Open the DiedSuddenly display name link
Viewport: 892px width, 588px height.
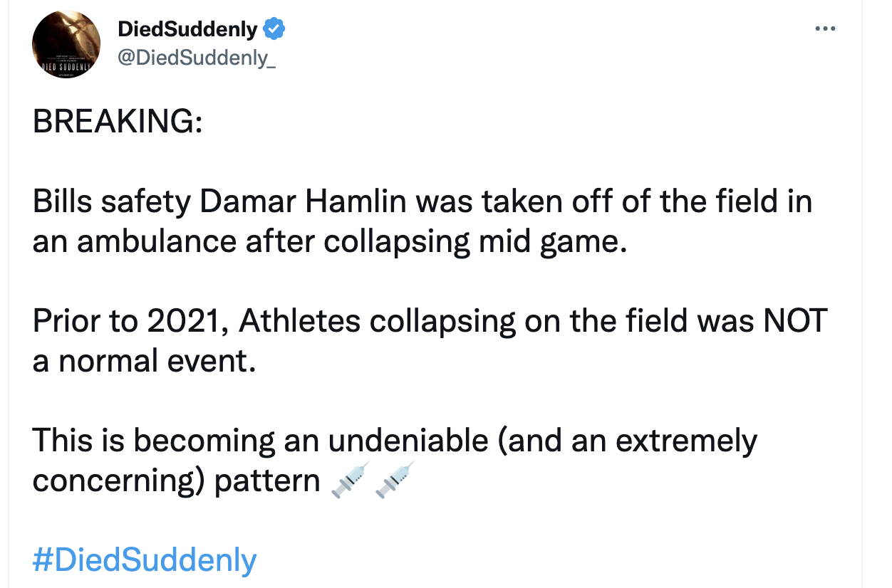click(x=187, y=29)
